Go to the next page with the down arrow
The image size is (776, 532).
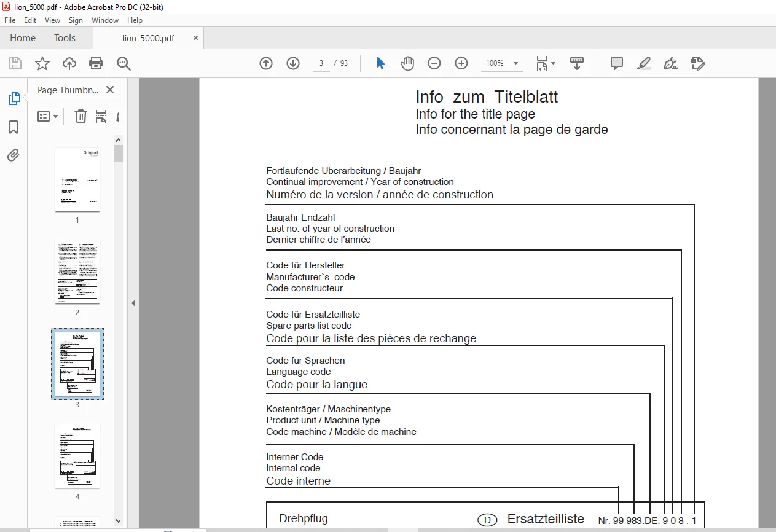coord(293,63)
